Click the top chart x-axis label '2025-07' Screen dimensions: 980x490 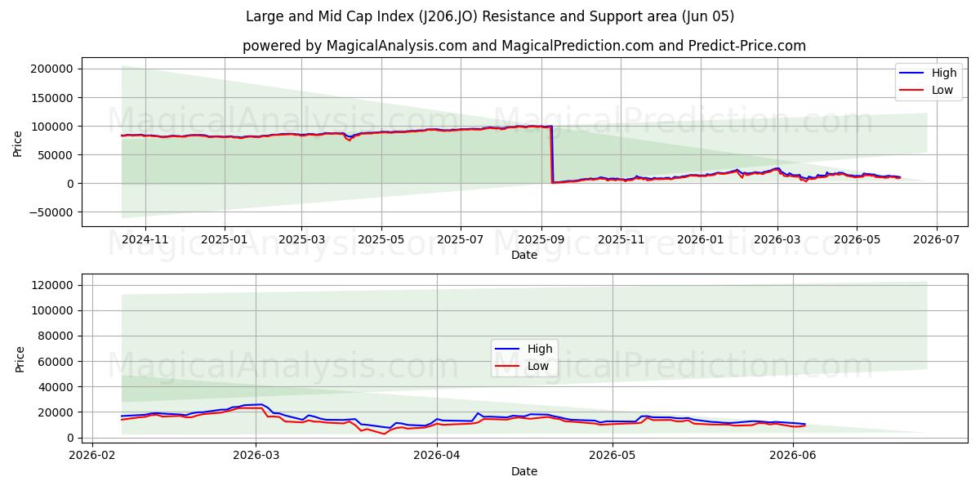pos(460,239)
